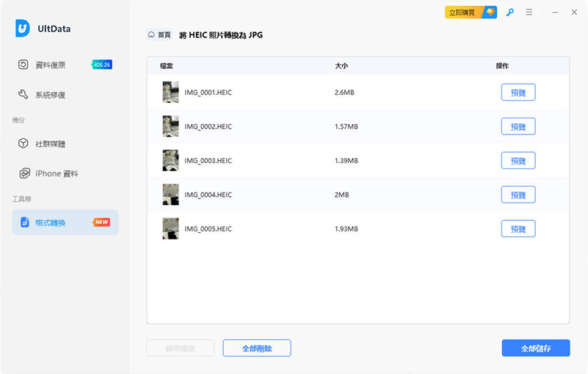Select iPhone 資料 sidebar icon
The width and height of the screenshot is (588, 374).
pos(24,173)
